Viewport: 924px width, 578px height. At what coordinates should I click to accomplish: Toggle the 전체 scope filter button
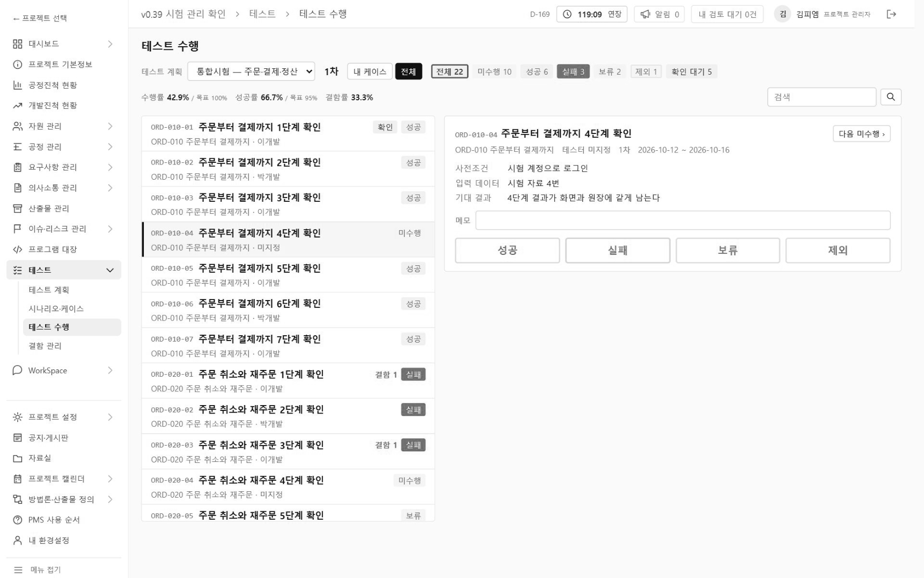point(408,71)
